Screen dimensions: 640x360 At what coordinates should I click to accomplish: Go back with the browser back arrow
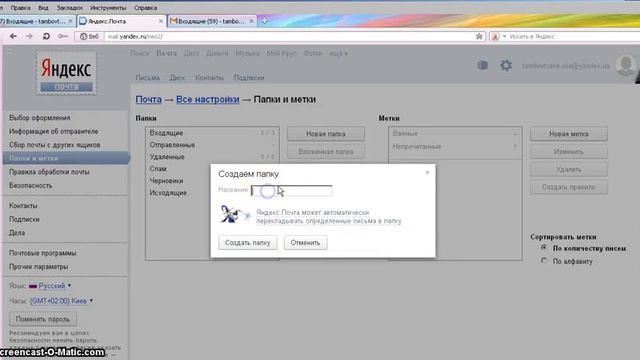tap(13, 36)
